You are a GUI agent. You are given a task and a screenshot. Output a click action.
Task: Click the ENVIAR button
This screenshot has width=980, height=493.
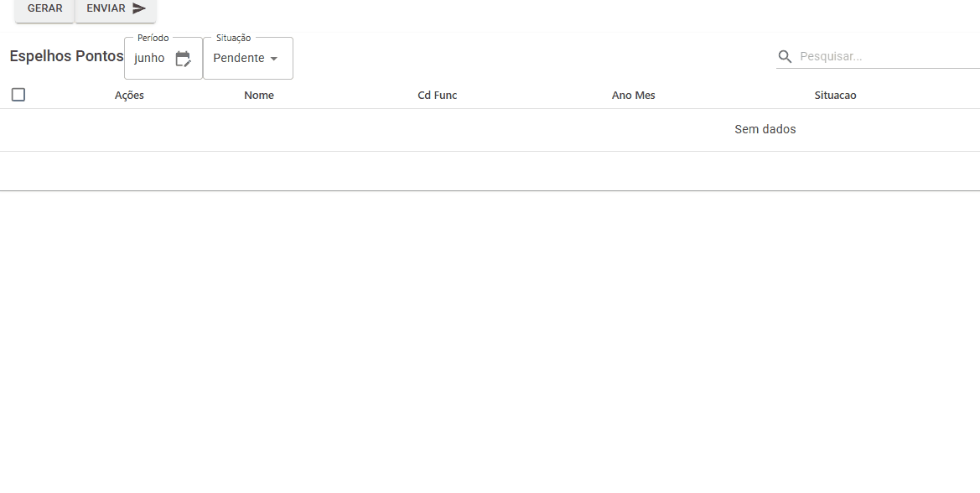point(116,9)
